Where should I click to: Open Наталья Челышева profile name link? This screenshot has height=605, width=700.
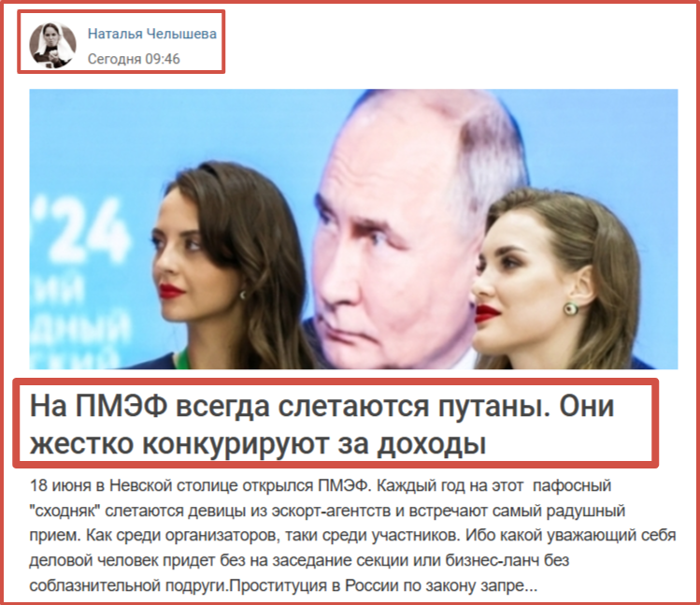click(x=151, y=34)
